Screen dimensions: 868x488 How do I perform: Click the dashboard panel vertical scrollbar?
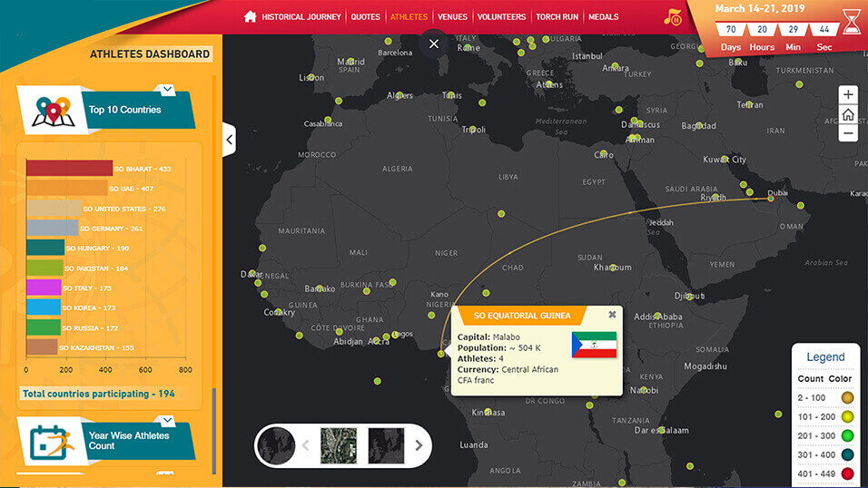click(x=214, y=431)
